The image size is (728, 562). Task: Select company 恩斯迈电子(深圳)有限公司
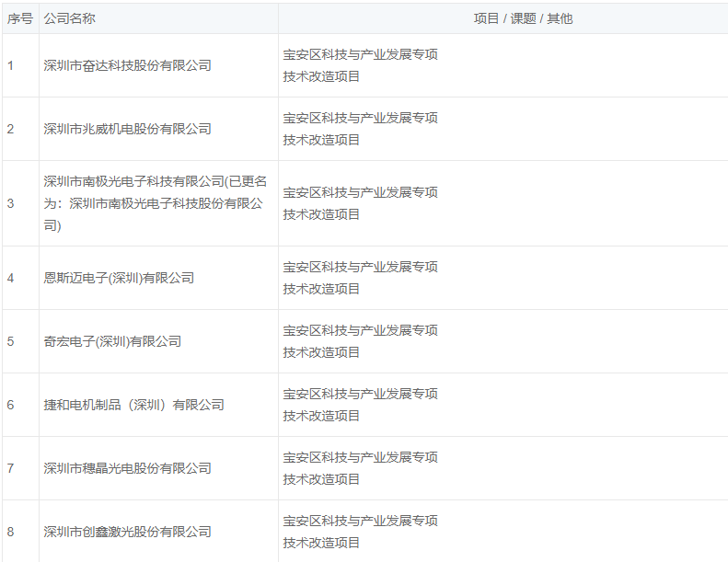tap(119, 278)
